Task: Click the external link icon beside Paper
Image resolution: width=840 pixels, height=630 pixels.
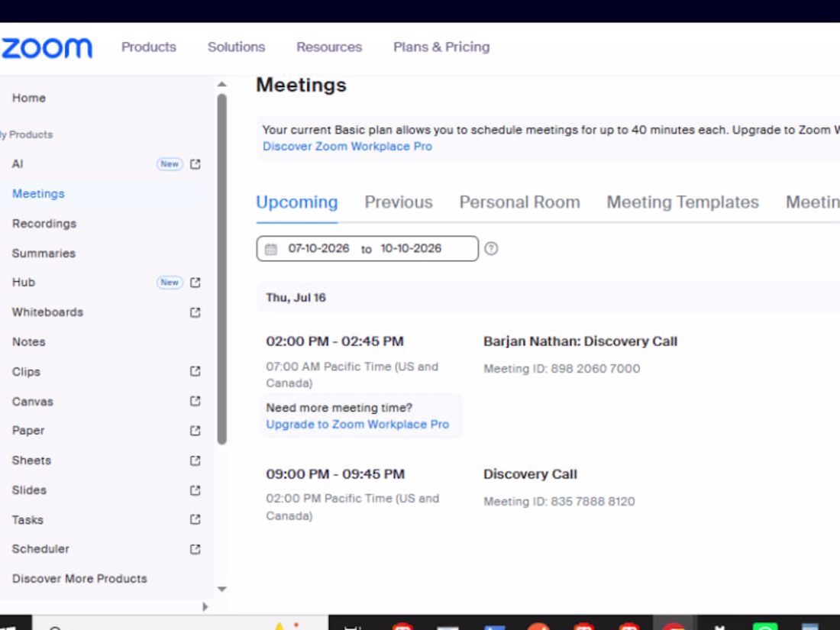Action: 195,431
